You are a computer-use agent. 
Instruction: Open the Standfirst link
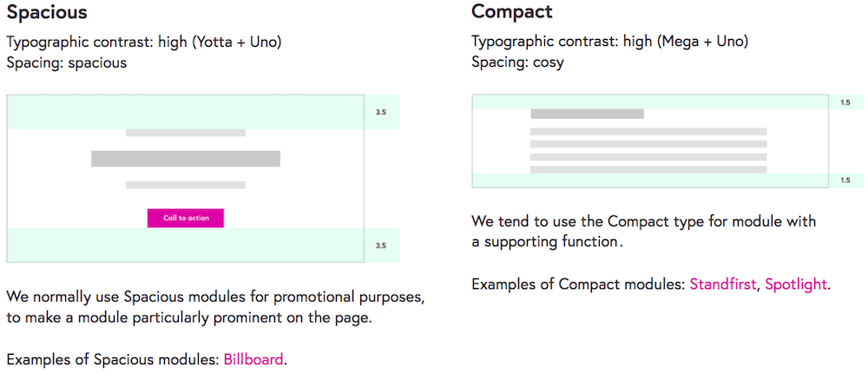pos(723,284)
